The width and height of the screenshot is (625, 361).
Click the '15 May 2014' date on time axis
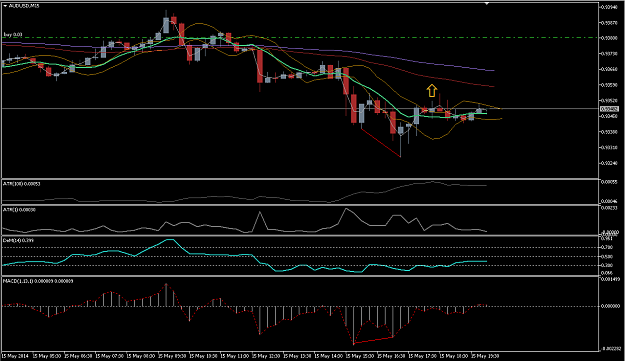(15, 356)
